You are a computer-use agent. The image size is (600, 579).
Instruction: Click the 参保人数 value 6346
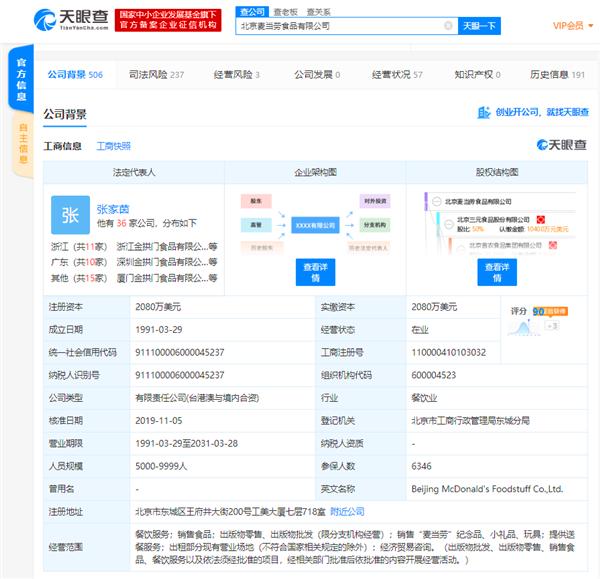[421, 466]
